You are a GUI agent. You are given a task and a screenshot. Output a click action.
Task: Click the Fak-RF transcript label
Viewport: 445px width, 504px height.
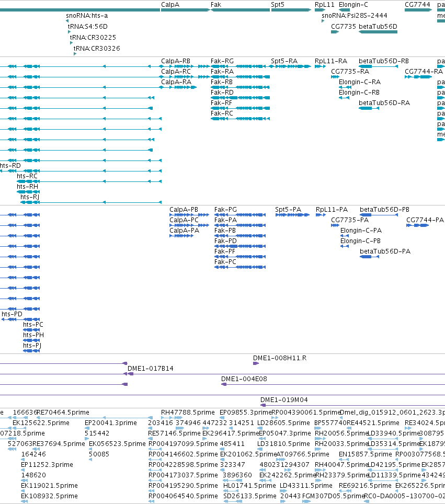(x=221, y=103)
